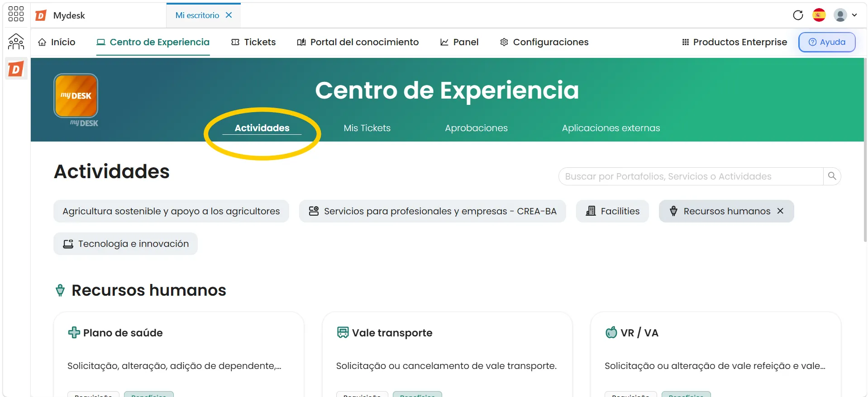Open the Panel menu item
This screenshot has height=397, width=868.
pos(459,42)
